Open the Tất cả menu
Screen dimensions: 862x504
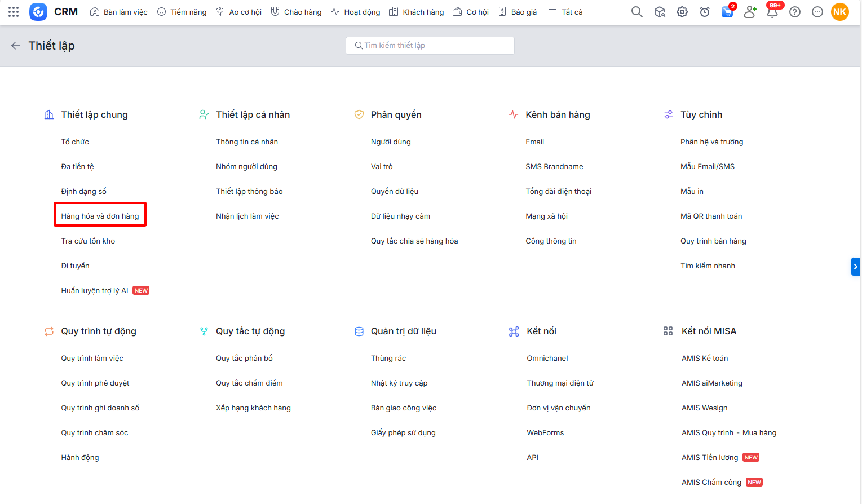[x=565, y=12]
